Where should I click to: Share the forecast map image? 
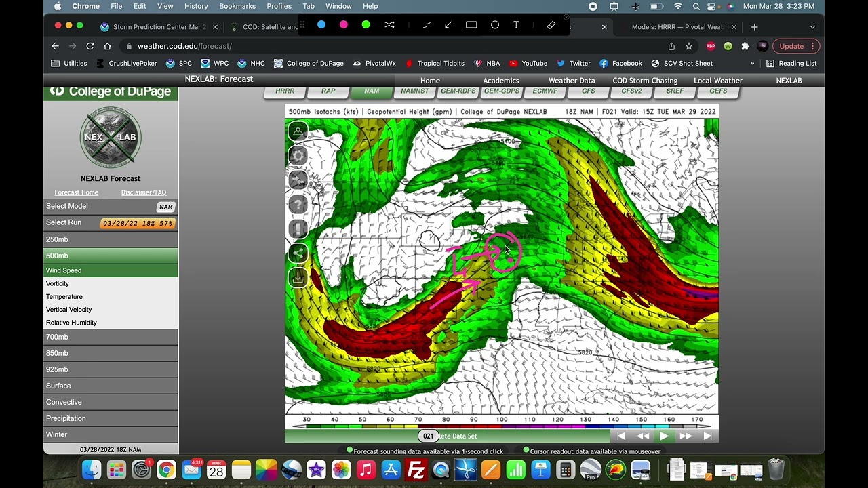tap(298, 253)
